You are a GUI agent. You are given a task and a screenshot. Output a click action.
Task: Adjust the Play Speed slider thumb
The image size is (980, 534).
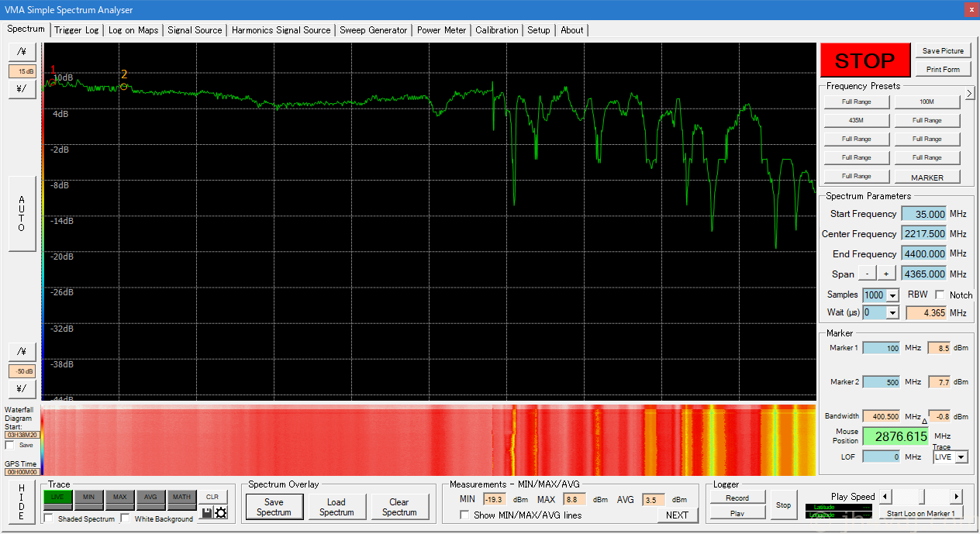point(920,497)
